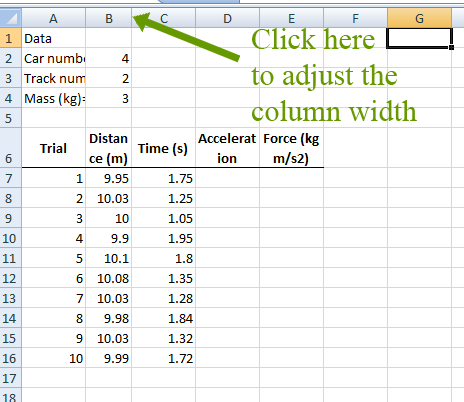
Task: Select time value 1.32
Action: coord(164,338)
